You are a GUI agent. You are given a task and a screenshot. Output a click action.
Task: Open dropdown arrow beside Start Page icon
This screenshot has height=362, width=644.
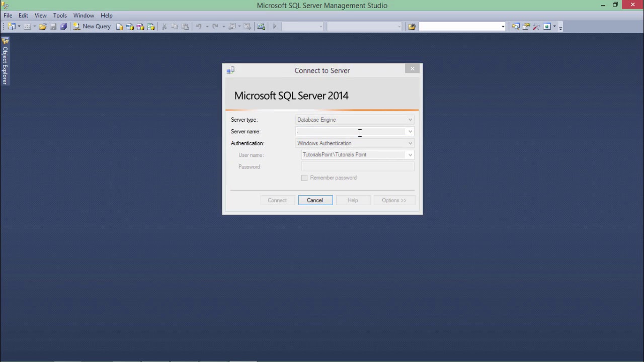554,27
